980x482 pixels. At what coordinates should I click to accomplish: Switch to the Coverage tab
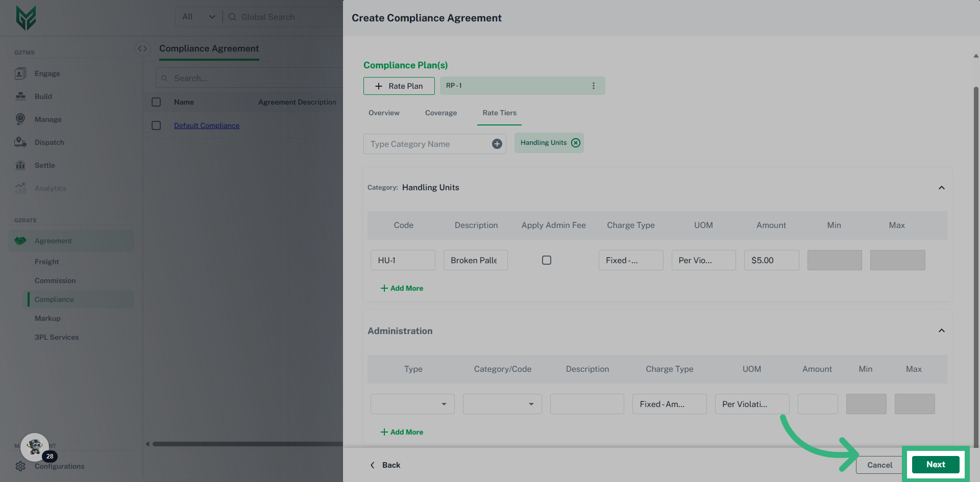(441, 113)
